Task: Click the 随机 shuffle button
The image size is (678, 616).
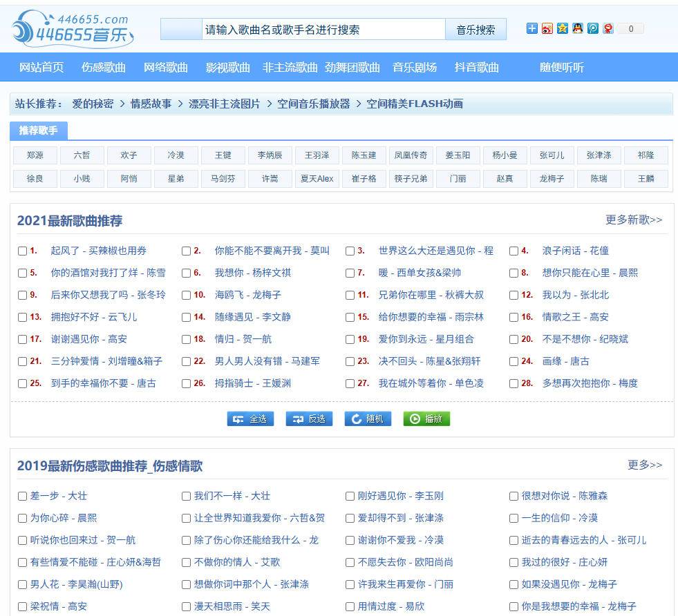Action: click(x=368, y=418)
